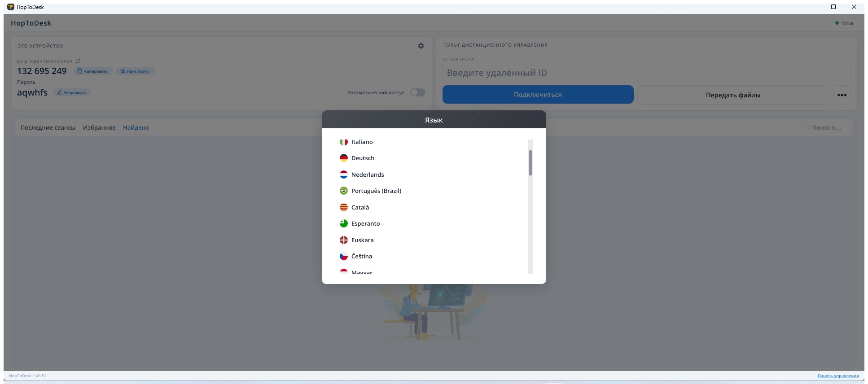Open the settings gear for this device
The width and height of the screenshot is (868, 384).
[x=421, y=46]
